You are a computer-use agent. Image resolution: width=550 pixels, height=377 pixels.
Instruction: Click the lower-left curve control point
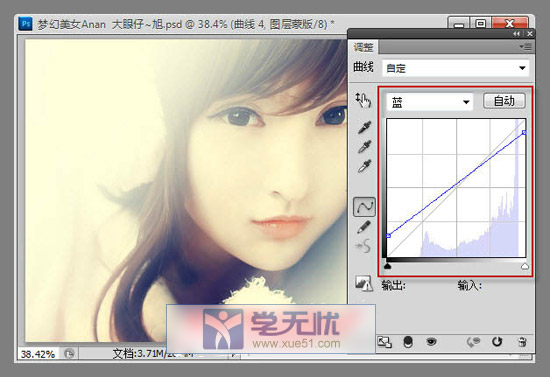388,236
